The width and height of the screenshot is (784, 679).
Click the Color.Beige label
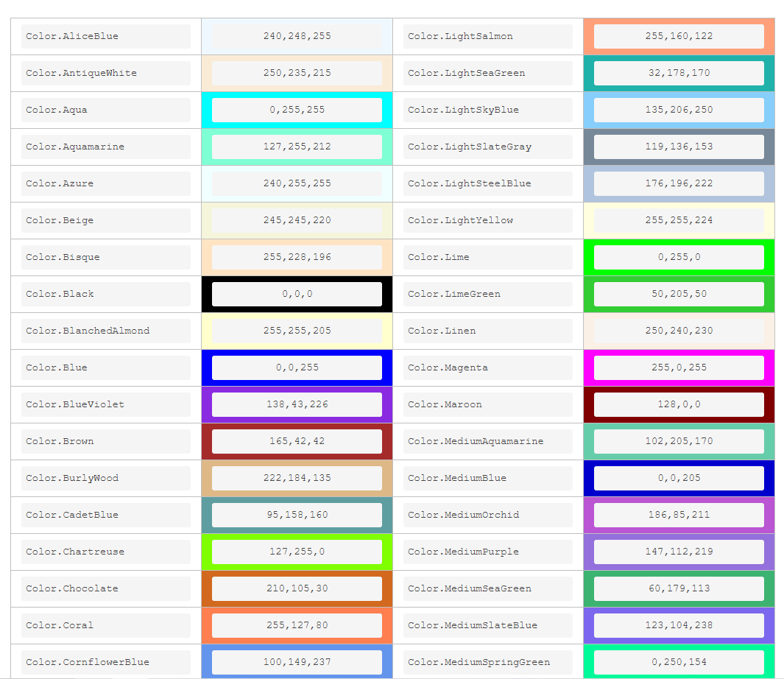(x=106, y=221)
